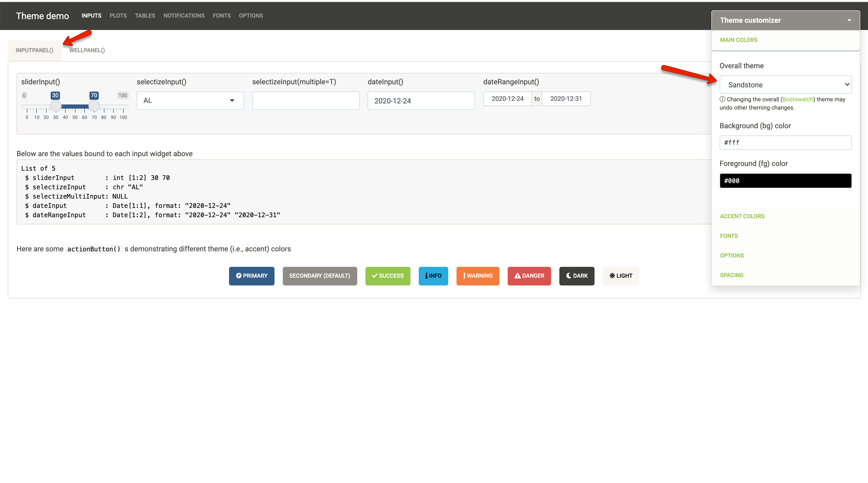The width and height of the screenshot is (868, 483).
Task: Open the SPACING section
Action: coord(732,275)
